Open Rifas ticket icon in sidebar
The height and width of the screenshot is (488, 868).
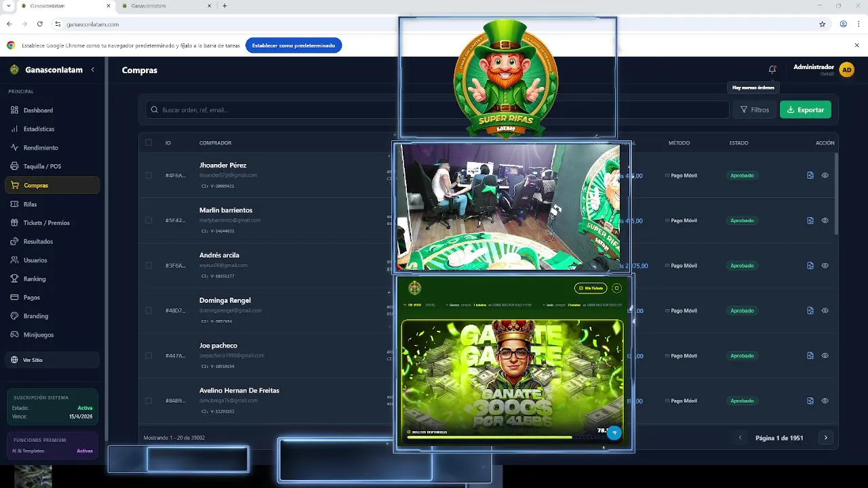click(x=15, y=204)
